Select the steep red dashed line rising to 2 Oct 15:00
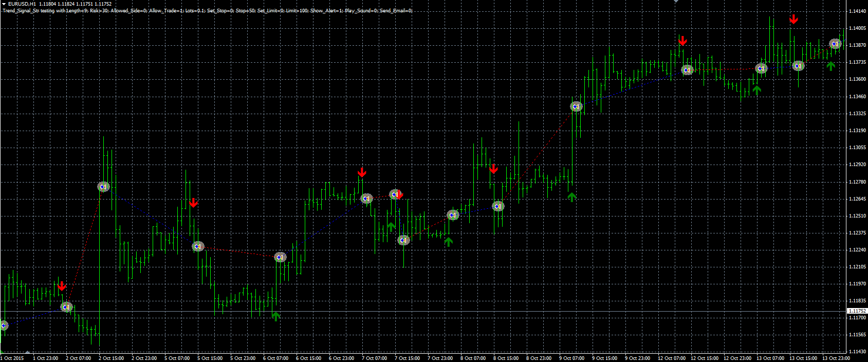868x362 pixels. pyautogui.click(x=85, y=247)
